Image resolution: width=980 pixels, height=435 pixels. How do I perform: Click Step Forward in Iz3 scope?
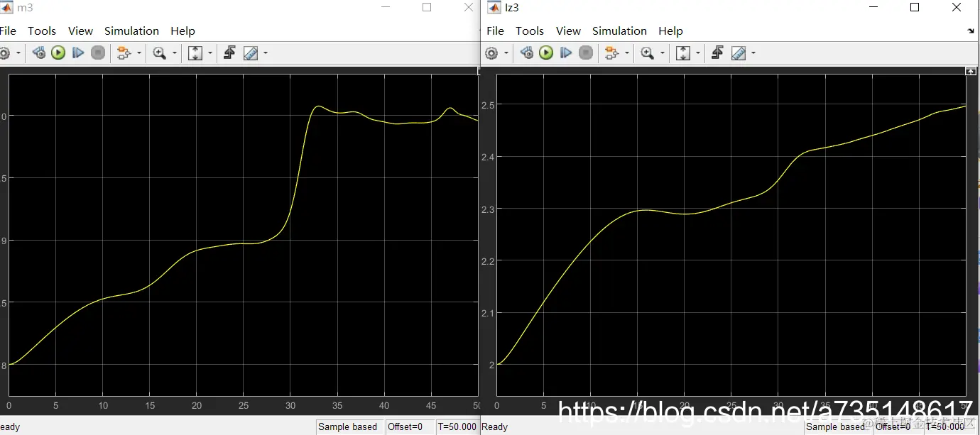pyautogui.click(x=566, y=53)
